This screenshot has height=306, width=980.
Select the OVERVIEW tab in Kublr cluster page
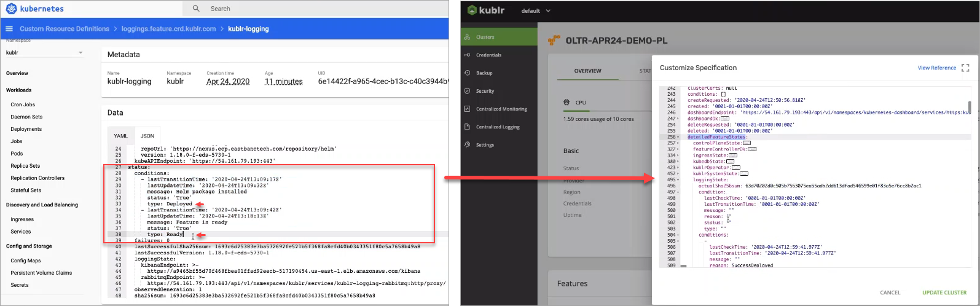pos(588,71)
